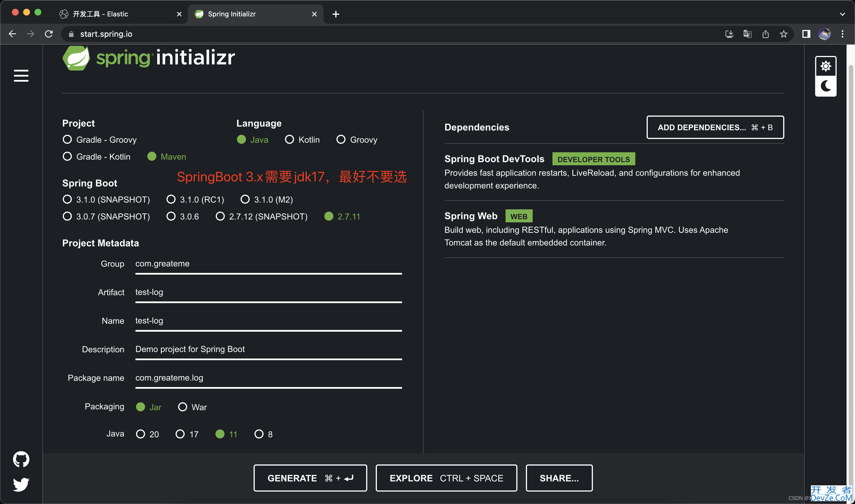Go back in browser history

pyautogui.click(x=12, y=34)
